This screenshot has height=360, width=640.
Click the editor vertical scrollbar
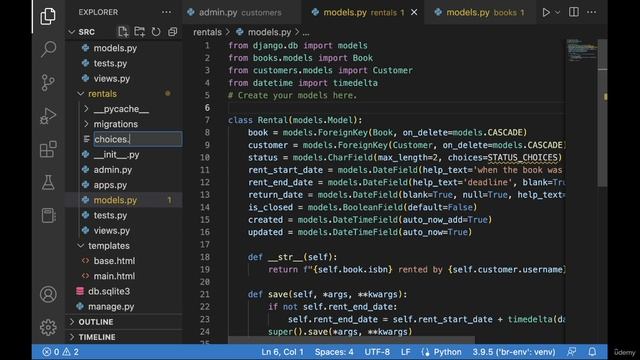coord(602,113)
